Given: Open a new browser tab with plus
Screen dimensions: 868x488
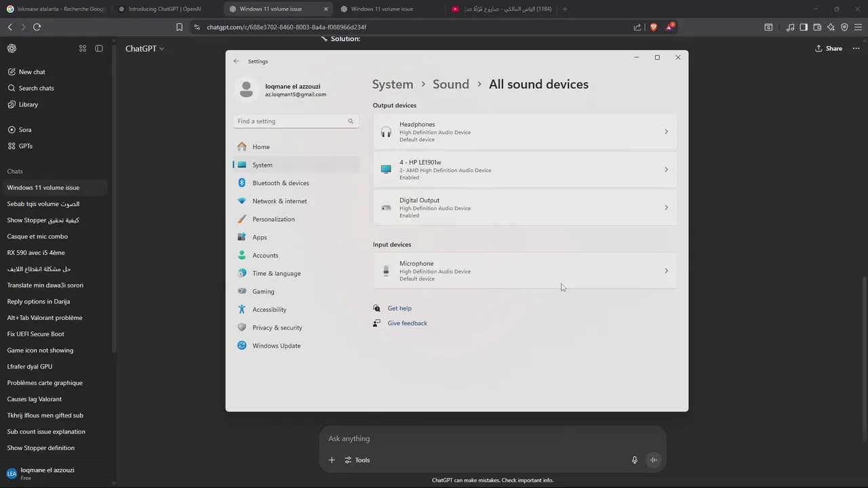Looking at the screenshot, I should [x=565, y=9].
